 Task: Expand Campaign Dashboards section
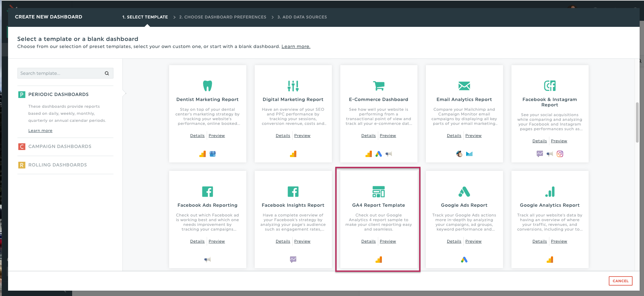pyautogui.click(x=60, y=147)
